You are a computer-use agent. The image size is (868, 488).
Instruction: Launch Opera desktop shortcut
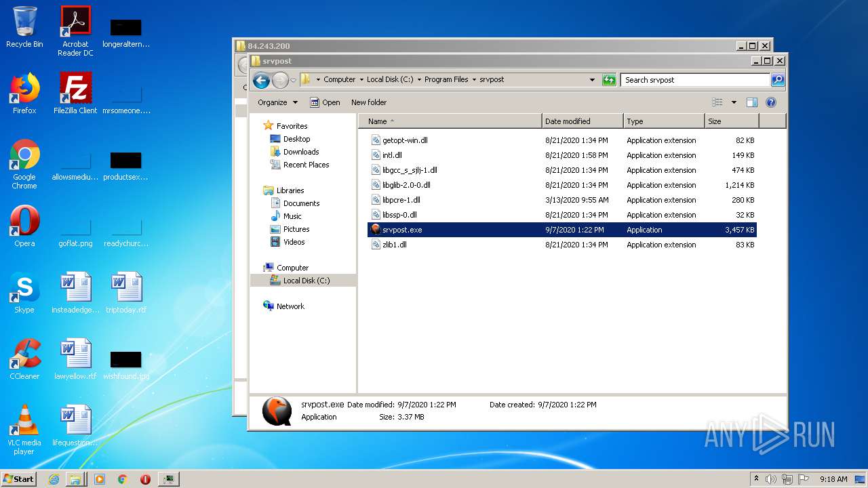pyautogui.click(x=24, y=226)
